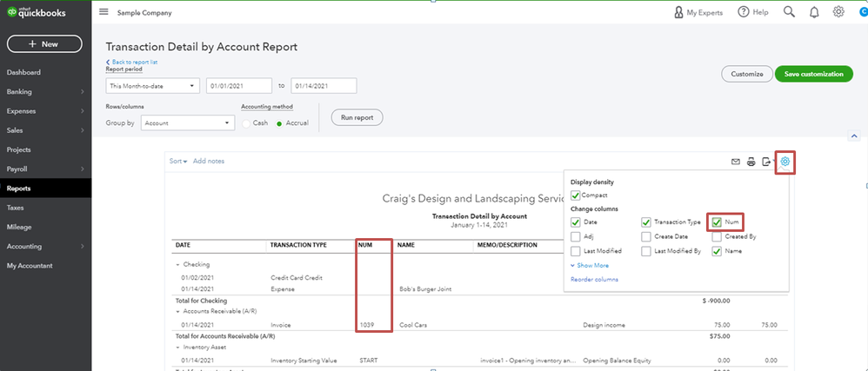Click Reorder columns link
Screen dimensions: 868x371
(x=595, y=280)
